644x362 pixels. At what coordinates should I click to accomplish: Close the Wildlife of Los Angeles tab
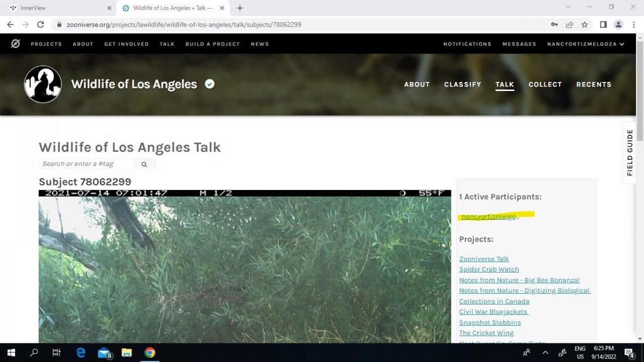222,8
